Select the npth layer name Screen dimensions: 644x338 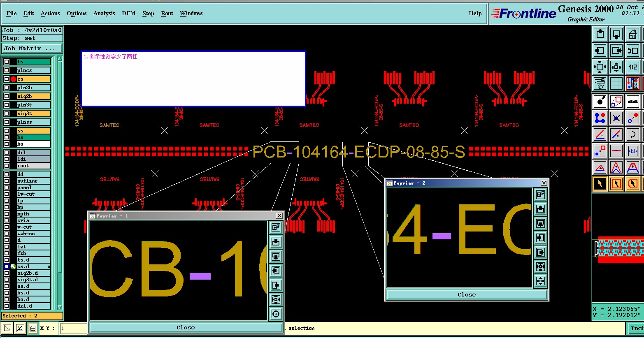pyautogui.click(x=34, y=214)
